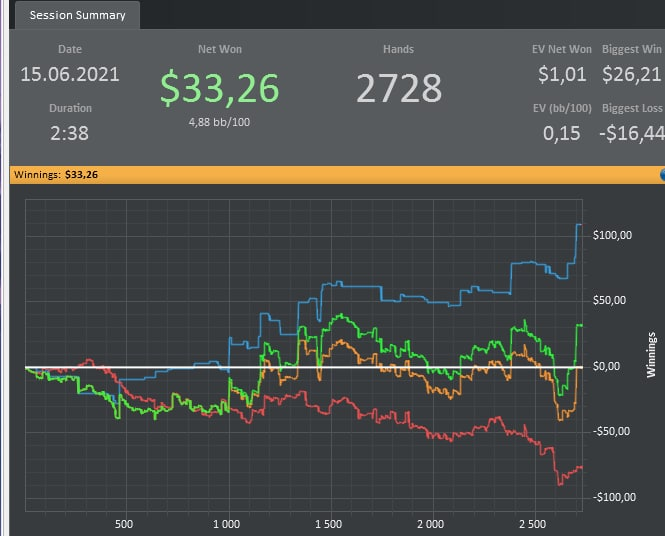Click the Biggest Loss value -$16,44
The width and height of the screenshot is (665, 536).
coord(632,133)
